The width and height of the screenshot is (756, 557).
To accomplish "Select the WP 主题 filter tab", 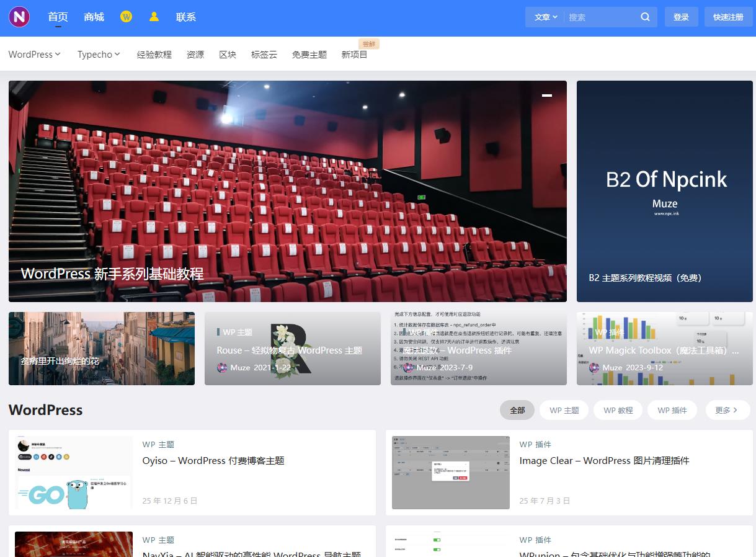I will click(x=564, y=410).
